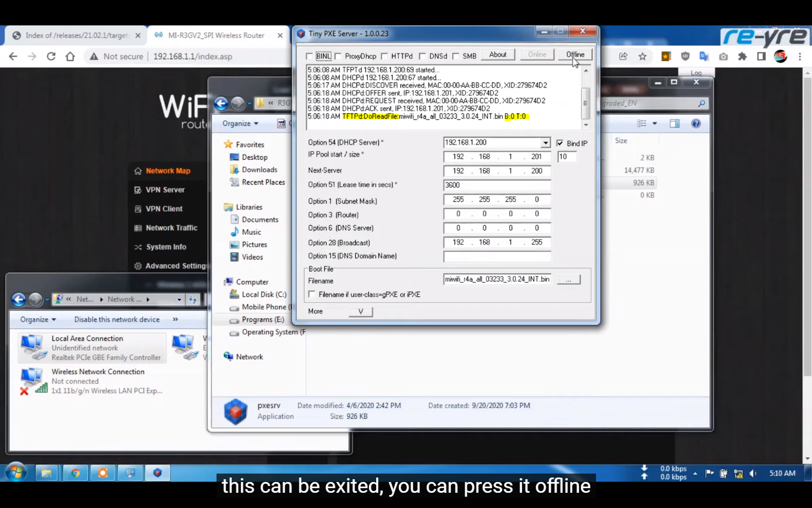
Task: Close the MI-R3GV2_SPI Wireless Router tab
Action: click(280, 36)
